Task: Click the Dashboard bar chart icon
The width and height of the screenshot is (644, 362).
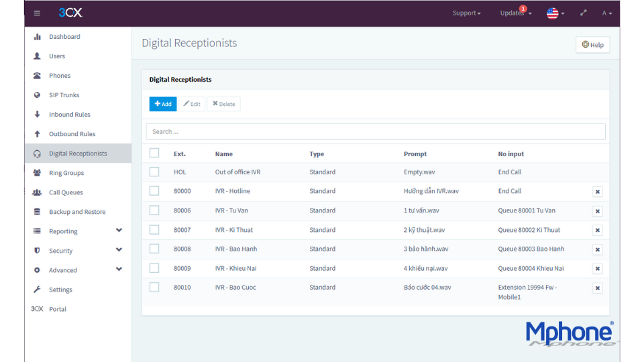Action: coord(38,36)
